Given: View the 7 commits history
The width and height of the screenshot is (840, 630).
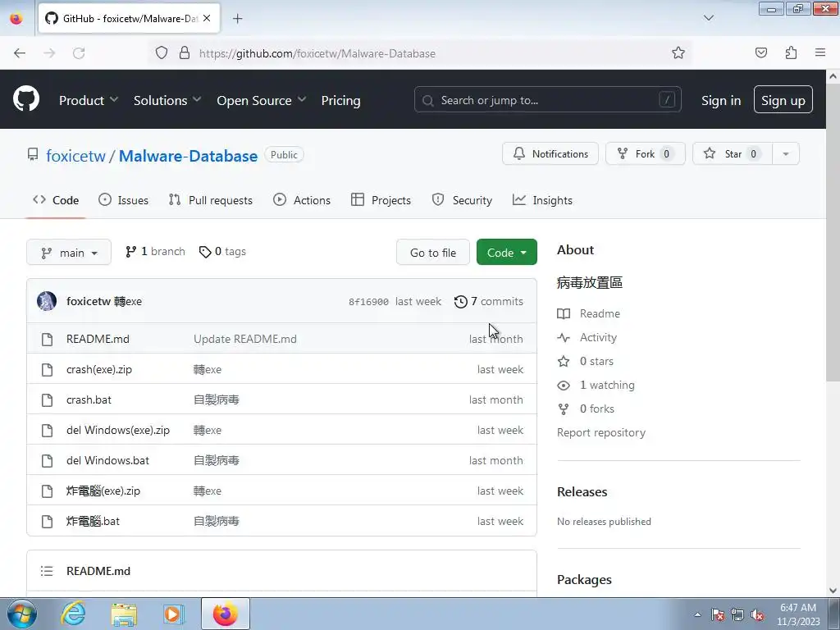Looking at the screenshot, I should (489, 301).
